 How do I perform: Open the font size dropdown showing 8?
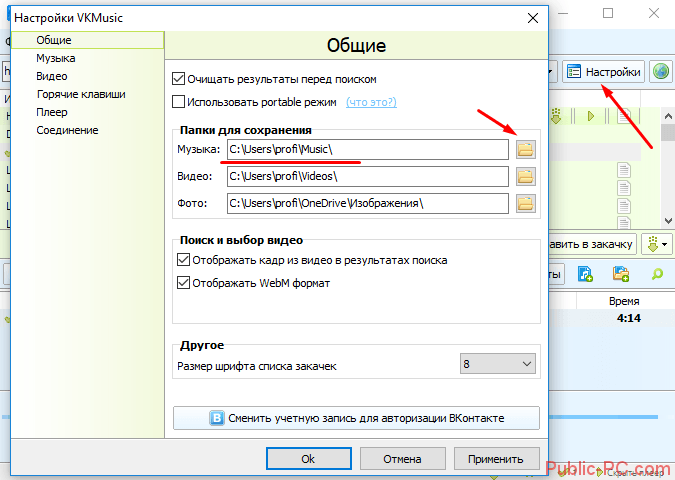[x=498, y=364]
